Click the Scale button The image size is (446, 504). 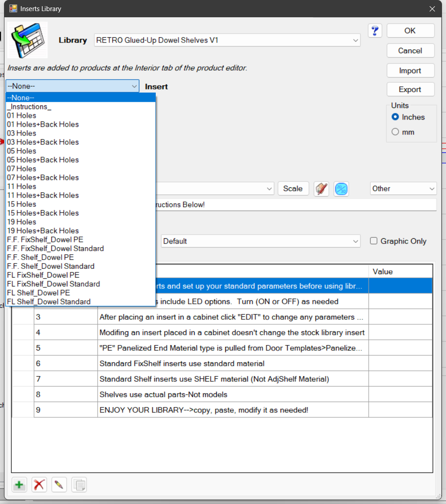pyautogui.click(x=293, y=189)
